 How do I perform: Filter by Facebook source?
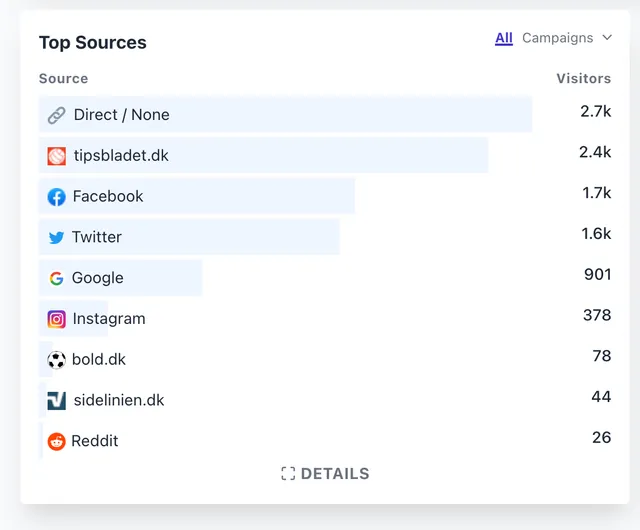point(108,197)
